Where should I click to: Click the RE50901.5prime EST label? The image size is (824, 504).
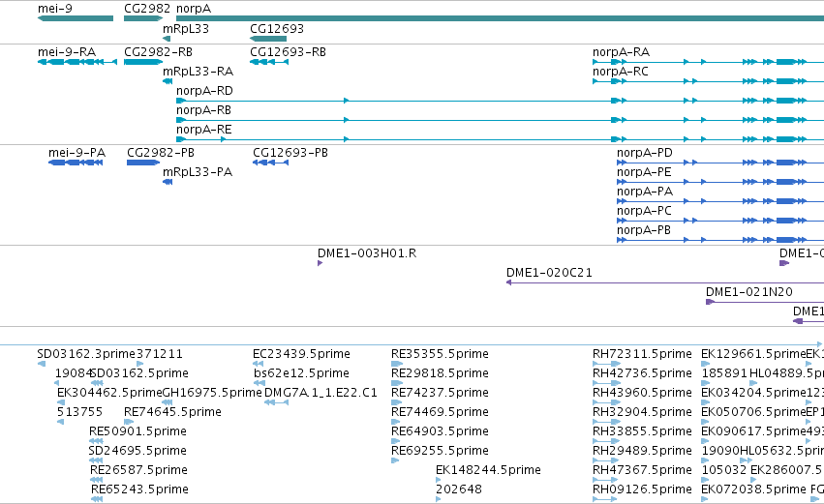(x=137, y=432)
